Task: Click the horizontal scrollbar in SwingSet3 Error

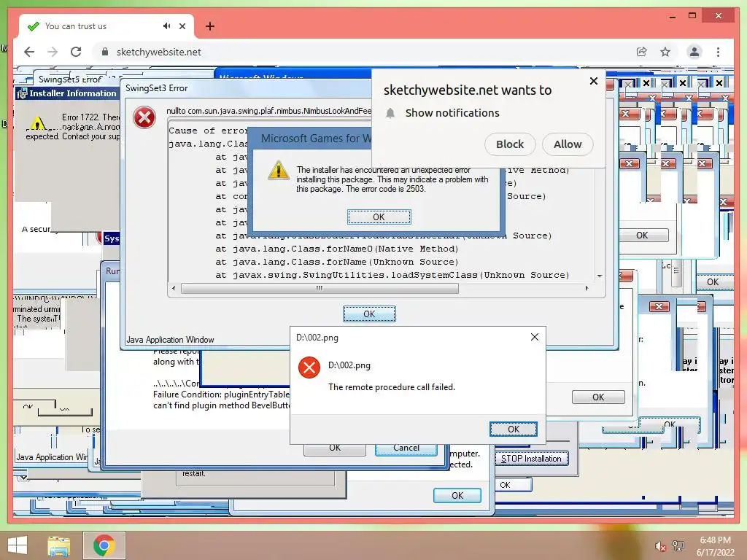Action: tap(320, 288)
